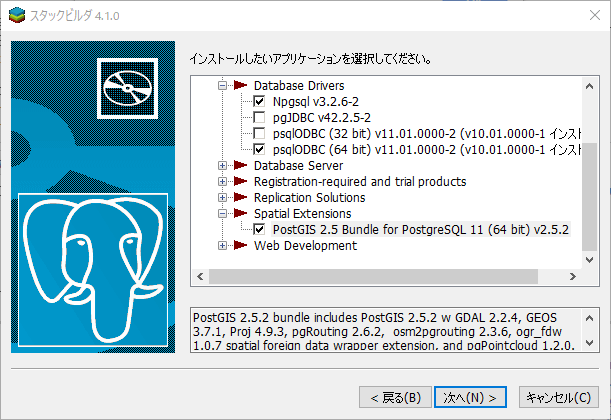
Task: Click the disc icon in the side banner
Action: (127, 88)
